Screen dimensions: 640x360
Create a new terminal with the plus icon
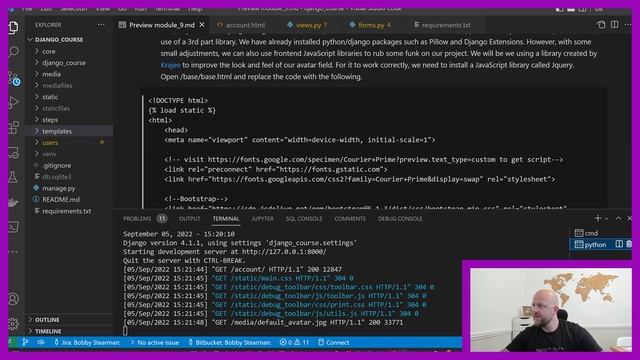[x=598, y=218]
